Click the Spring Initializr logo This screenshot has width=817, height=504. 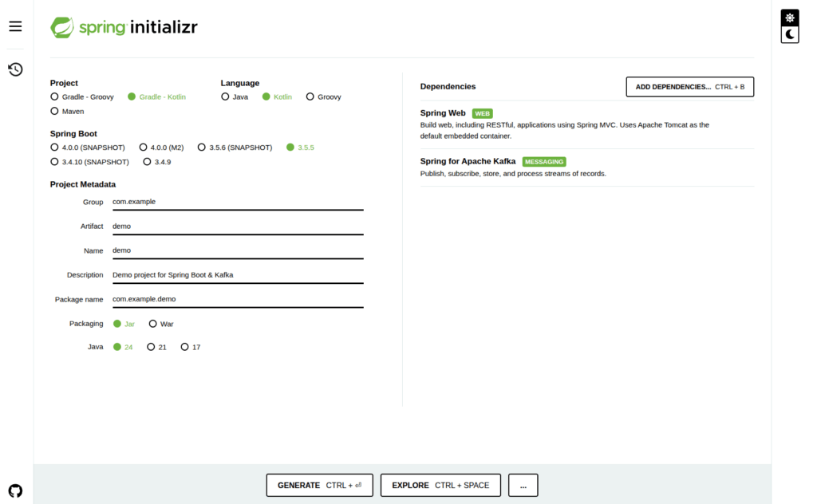(x=124, y=27)
